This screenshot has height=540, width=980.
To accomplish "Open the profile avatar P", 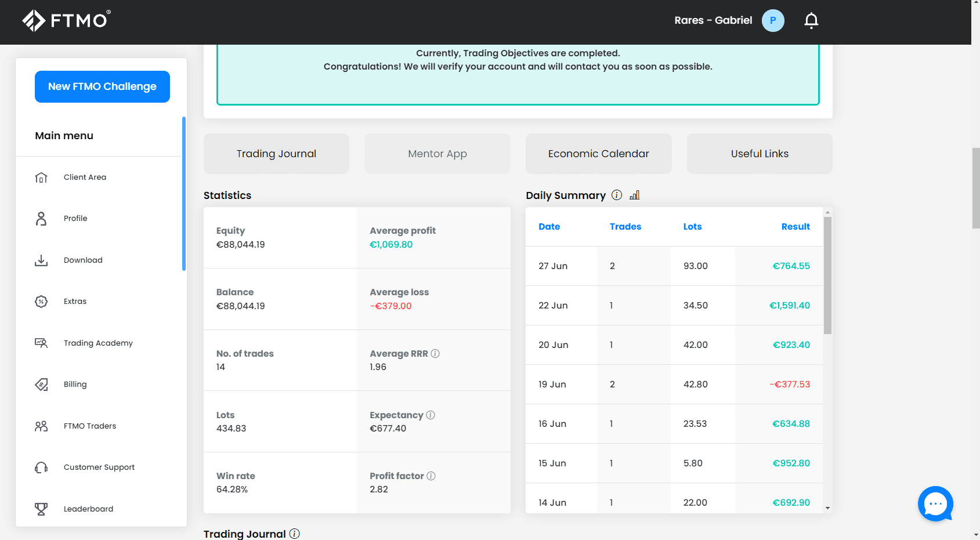I will point(773,20).
